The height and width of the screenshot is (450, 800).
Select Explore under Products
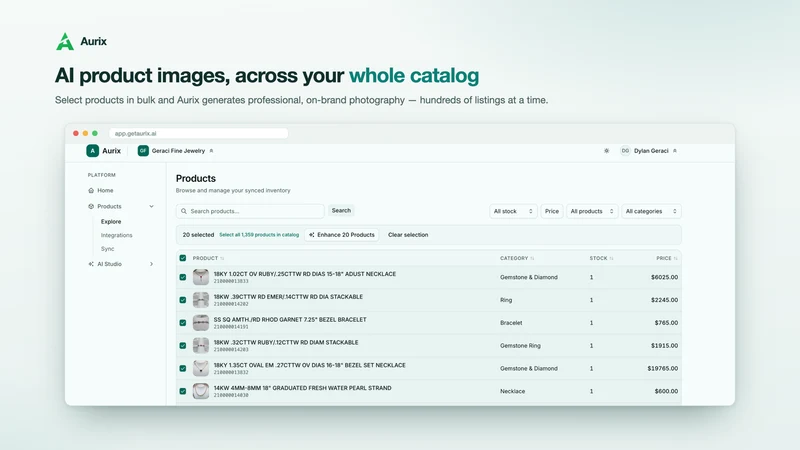tap(111, 221)
